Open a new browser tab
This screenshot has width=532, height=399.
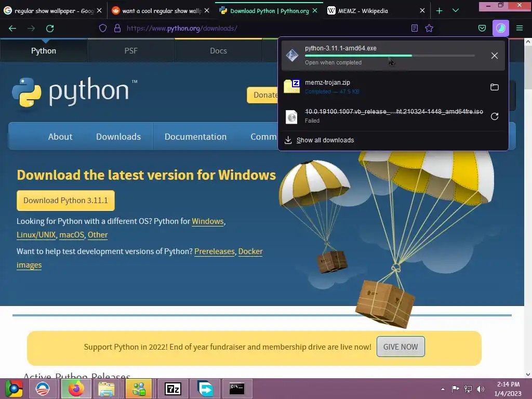pyautogui.click(x=440, y=11)
